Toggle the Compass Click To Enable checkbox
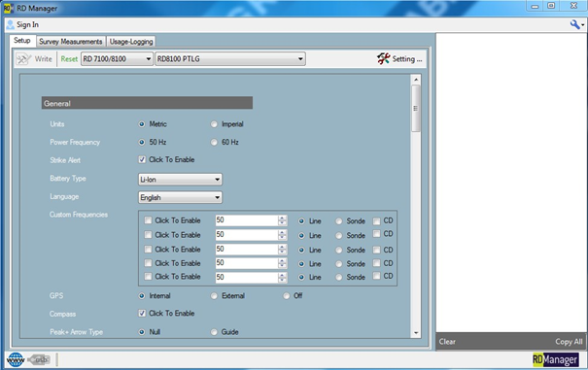This screenshot has height=370, width=588. pyautogui.click(x=142, y=313)
